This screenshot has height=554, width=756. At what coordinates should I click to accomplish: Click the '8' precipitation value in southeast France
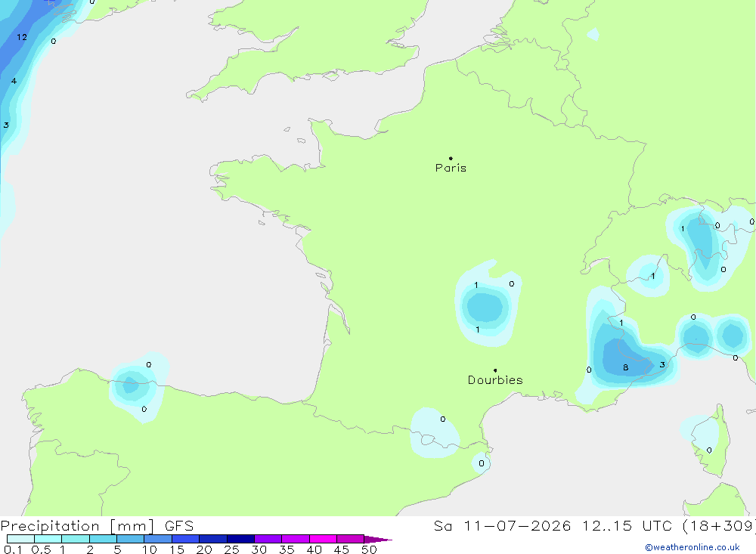625,367
